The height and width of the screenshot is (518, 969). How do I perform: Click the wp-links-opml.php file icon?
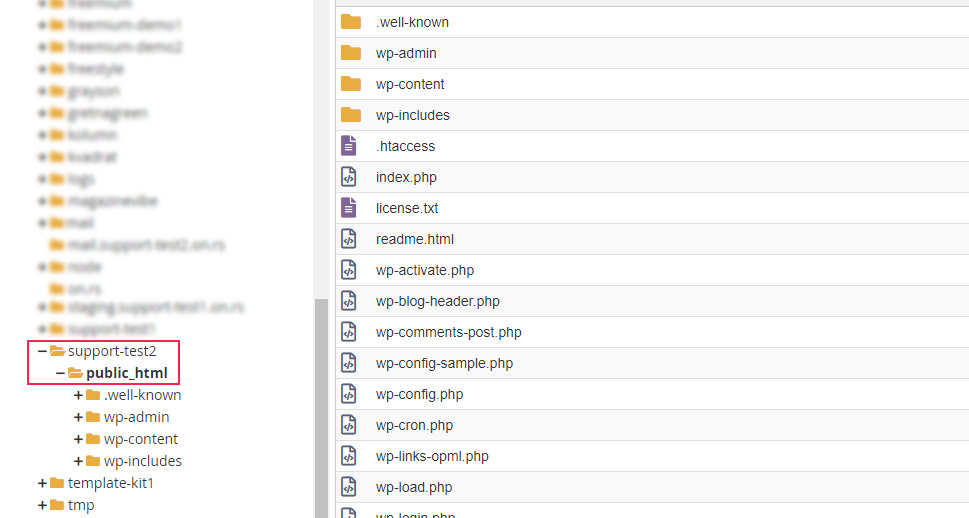click(349, 455)
